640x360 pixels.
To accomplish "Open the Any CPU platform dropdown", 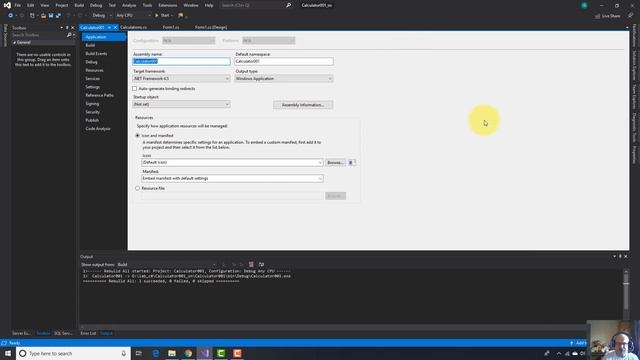I will click(133, 16).
